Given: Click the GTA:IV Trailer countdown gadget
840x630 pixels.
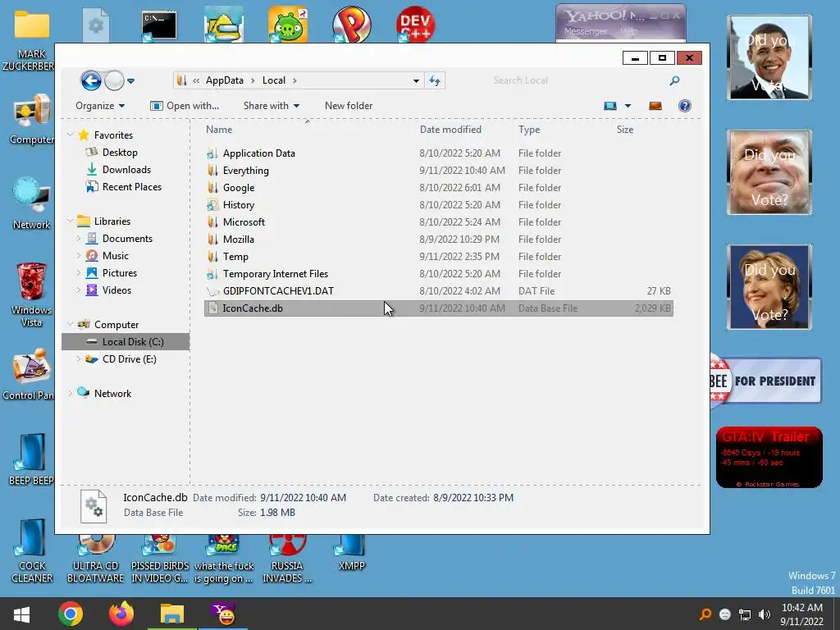Looking at the screenshot, I should click(x=769, y=457).
